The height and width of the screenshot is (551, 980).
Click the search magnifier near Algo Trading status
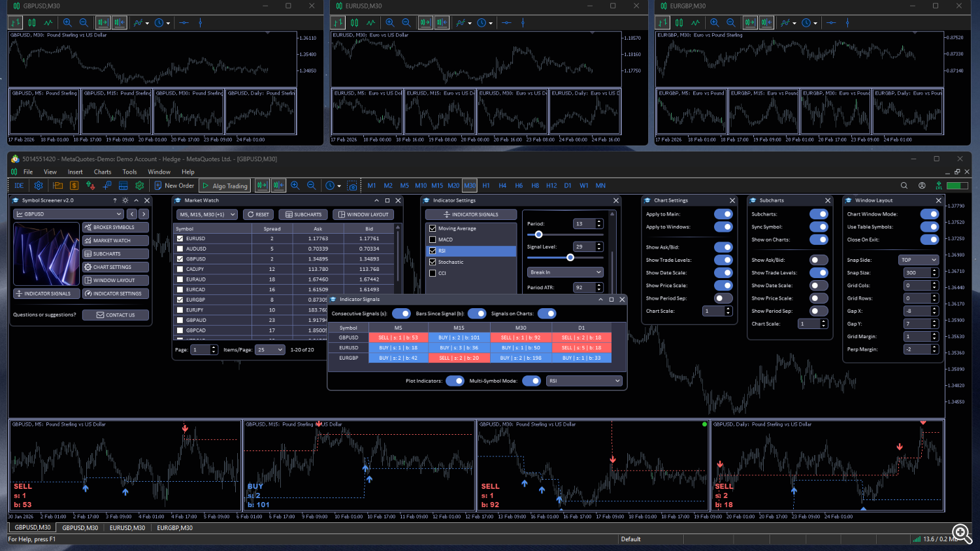pyautogui.click(x=904, y=185)
